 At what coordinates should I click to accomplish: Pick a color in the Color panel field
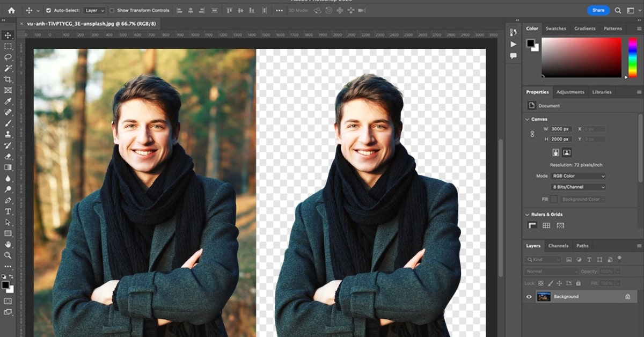(x=581, y=57)
